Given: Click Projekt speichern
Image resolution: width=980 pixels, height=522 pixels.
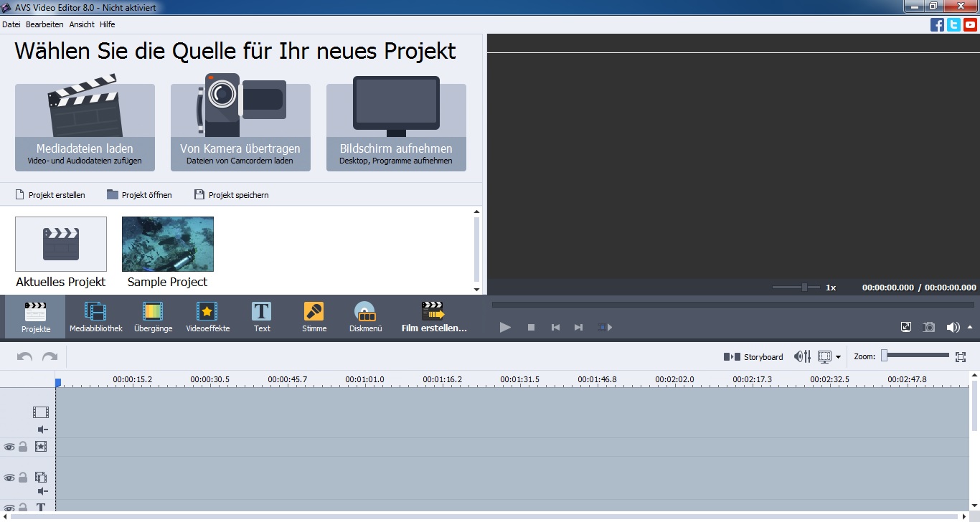Looking at the screenshot, I should (232, 195).
